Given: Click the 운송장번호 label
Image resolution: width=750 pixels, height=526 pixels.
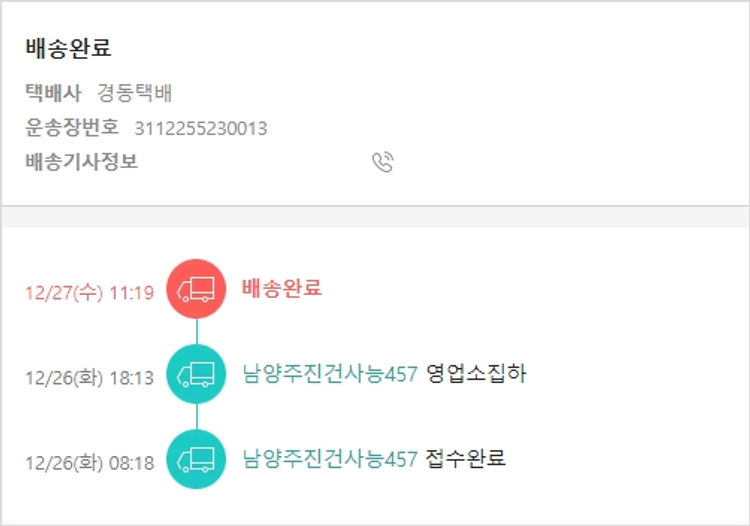Looking at the screenshot, I should coord(72,128).
